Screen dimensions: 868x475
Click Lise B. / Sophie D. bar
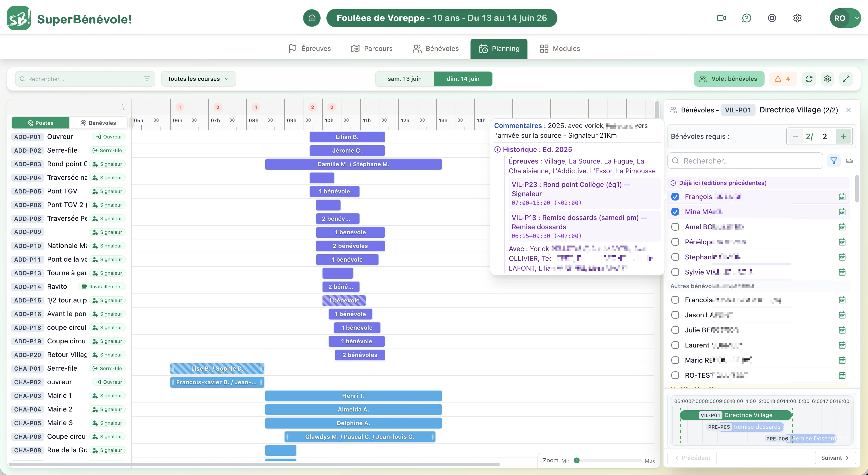(x=217, y=369)
